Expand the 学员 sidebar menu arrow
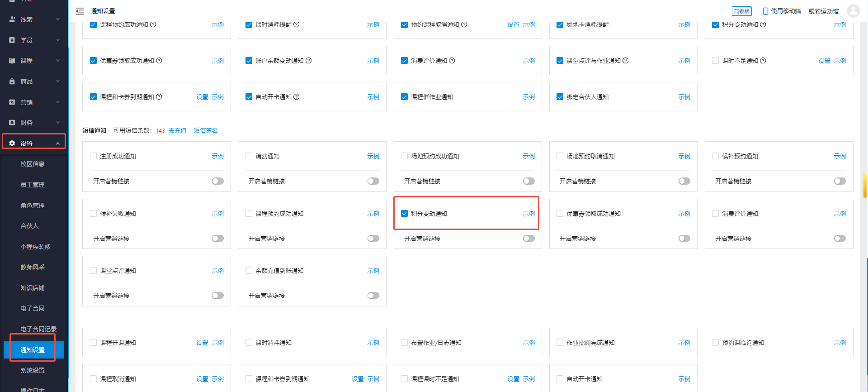The width and height of the screenshot is (868, 392). (x=58, y=40)
